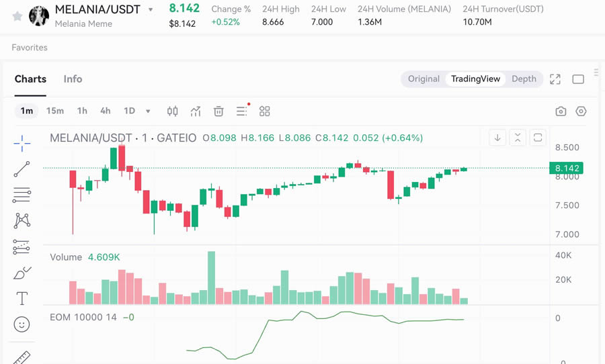Collapse the chart pane with arrows button
The height and width of the screenshot is (364, 605).
coord(518,138)
